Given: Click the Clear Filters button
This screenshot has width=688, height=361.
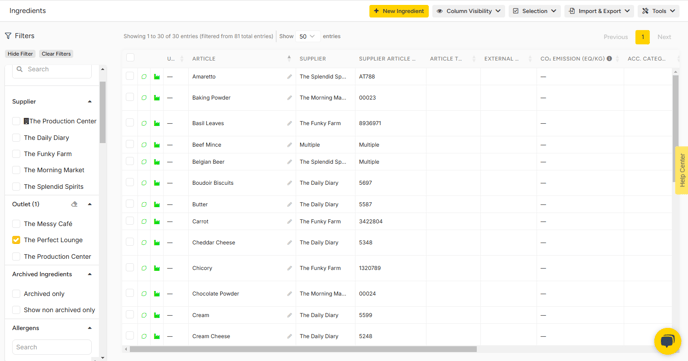Looking at the screenshot, I should coord(56,54).
